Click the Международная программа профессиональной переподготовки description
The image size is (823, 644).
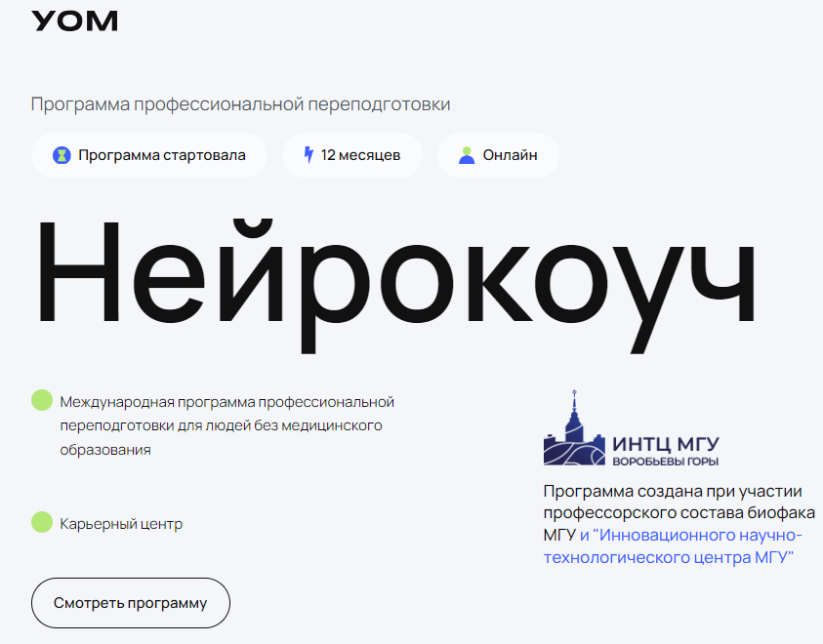(x=226, y=425)
